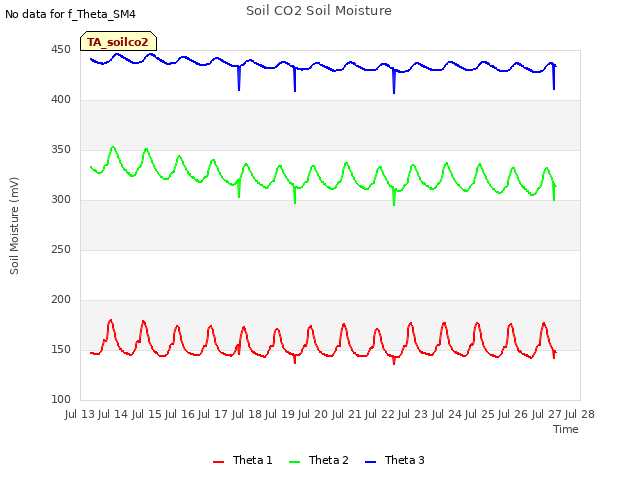Click the Jul 13 x-axis tick label

(80, 414)
